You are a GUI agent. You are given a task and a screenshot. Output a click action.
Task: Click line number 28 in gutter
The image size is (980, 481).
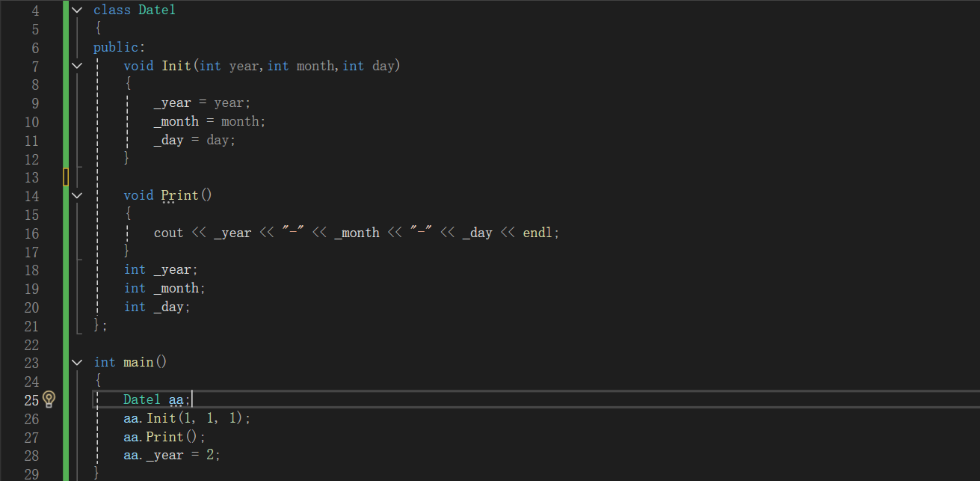tap(31, 456)
